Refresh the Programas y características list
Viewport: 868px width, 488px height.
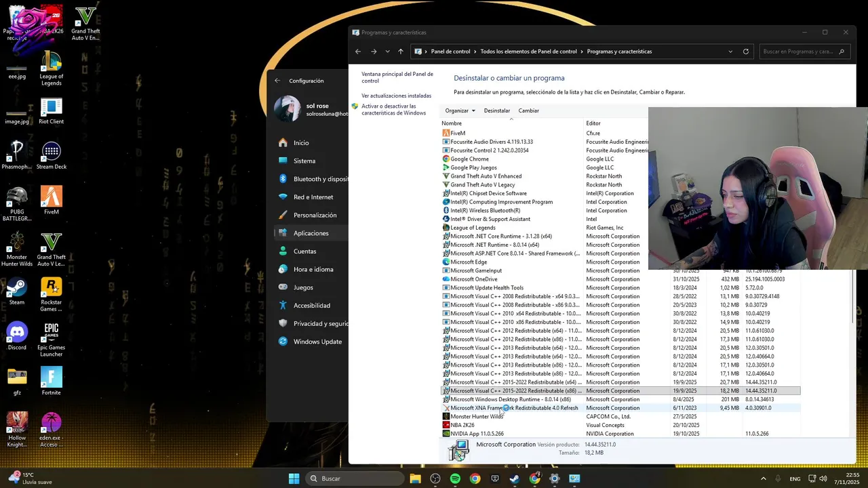click(746, 52)
